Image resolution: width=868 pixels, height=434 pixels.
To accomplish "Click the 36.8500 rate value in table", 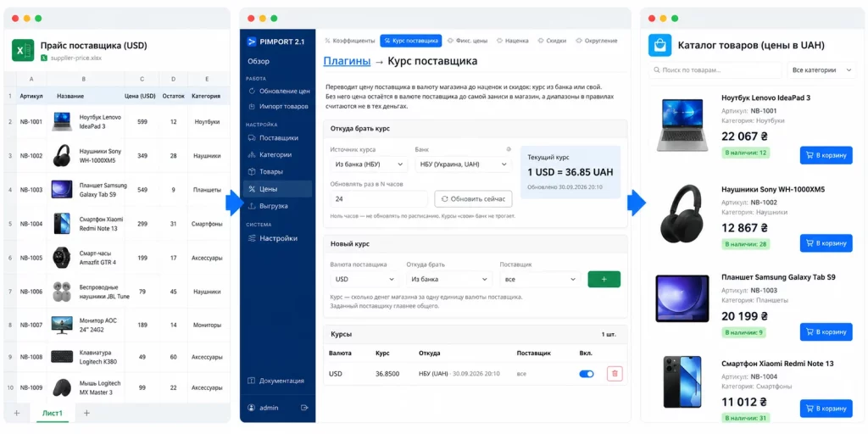I will click(387, 374).
